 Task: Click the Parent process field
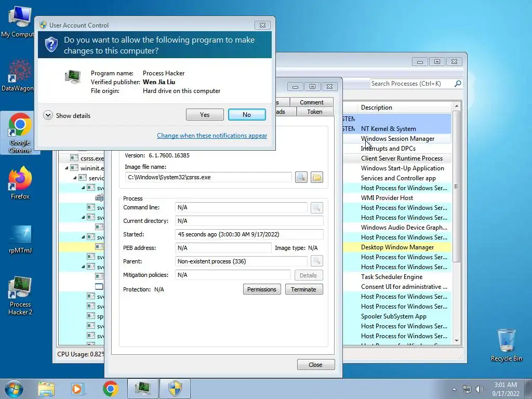pyautogui.click(x=241, y=261)
